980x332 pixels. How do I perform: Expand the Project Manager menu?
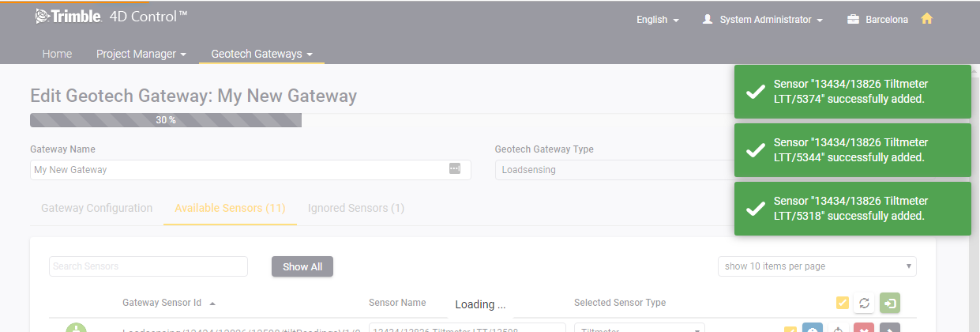[141, 54]
